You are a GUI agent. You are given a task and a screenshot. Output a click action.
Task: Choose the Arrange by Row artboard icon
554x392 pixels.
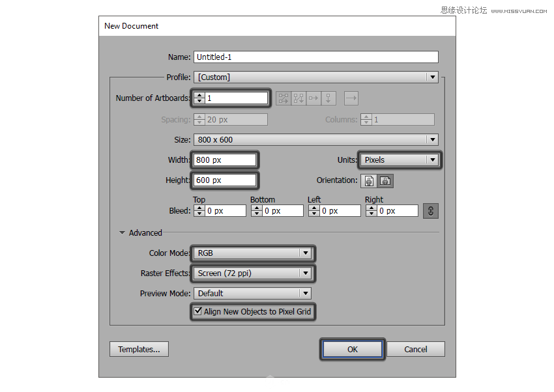pos(313,98)
